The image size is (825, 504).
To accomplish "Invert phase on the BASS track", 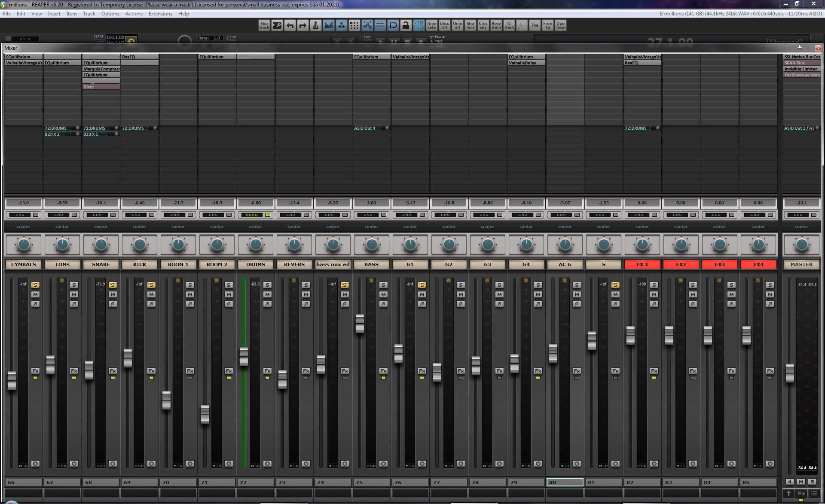I will [383, 304].
